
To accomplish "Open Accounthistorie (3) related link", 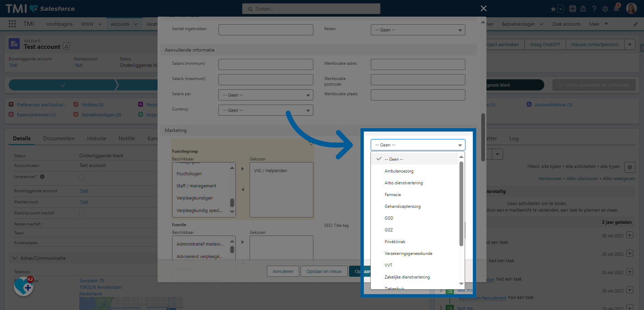I will 553,105.
